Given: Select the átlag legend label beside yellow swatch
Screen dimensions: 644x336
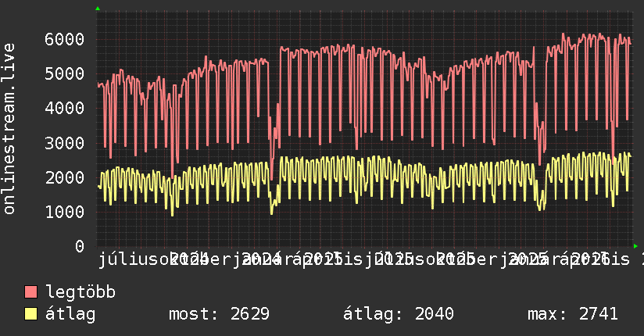Looking at the screenshot, I should pyautogui.click(x=70, y=314).
